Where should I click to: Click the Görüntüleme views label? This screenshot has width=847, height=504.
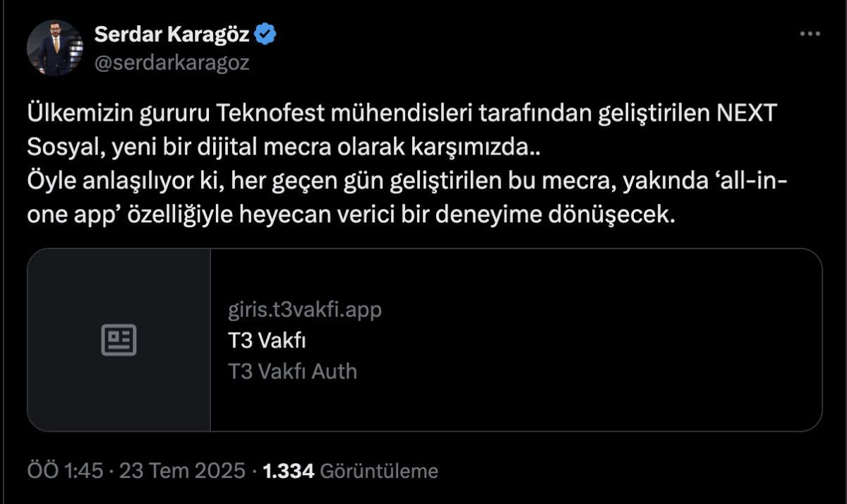379,471
